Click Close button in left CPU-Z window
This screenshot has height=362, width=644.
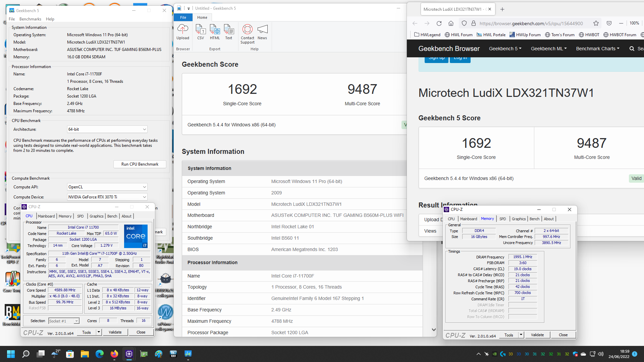coord(141,332)
